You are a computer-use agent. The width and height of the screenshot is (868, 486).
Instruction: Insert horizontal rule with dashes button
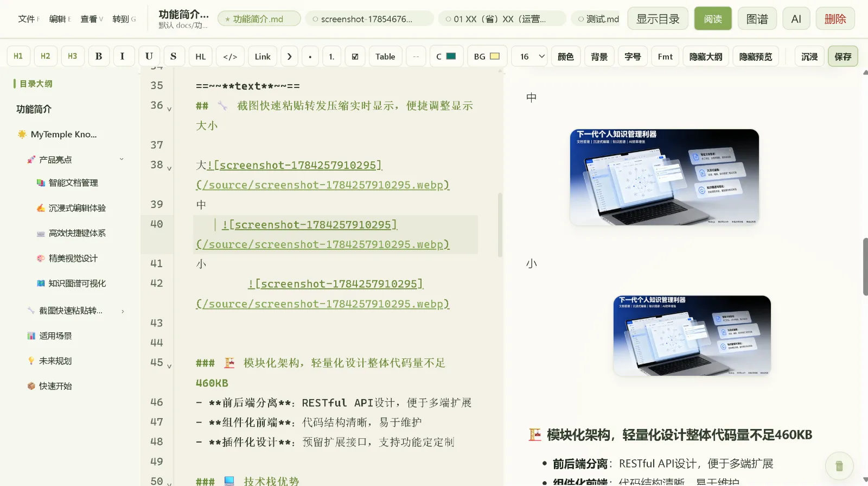click(416, 56)
